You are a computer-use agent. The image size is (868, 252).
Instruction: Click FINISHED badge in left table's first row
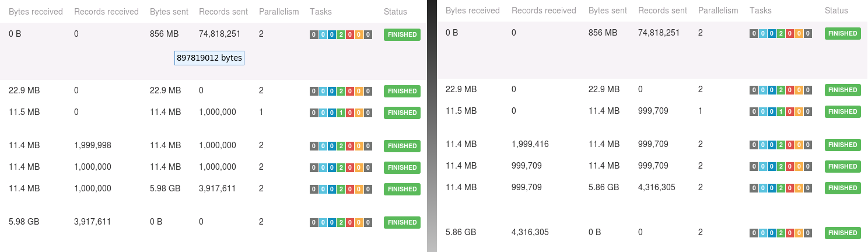tap(402, 34)
